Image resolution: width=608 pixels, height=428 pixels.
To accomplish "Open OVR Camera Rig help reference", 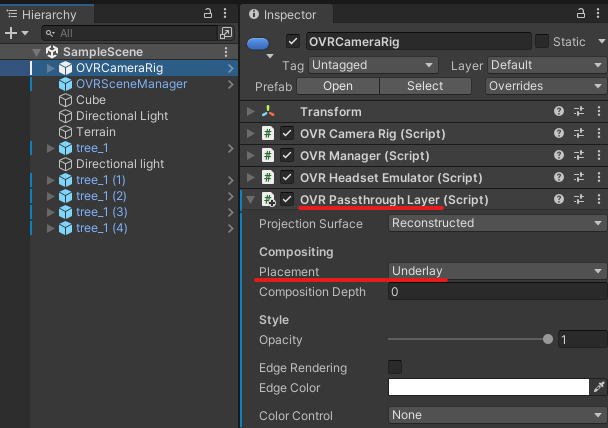I will [559, 133].
